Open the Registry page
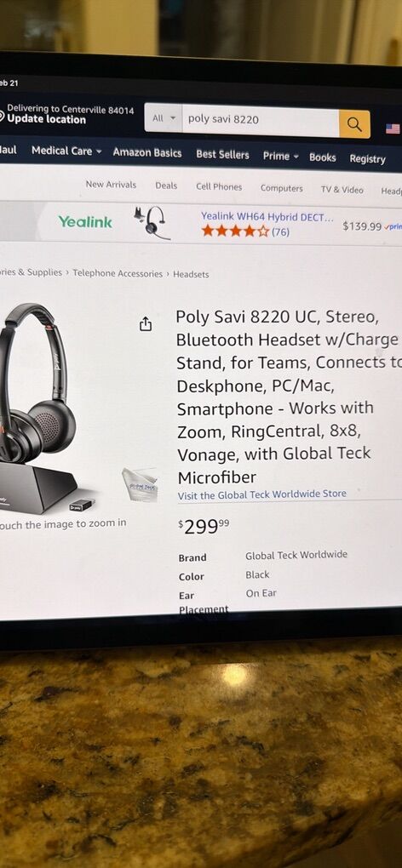 (368, 159)
